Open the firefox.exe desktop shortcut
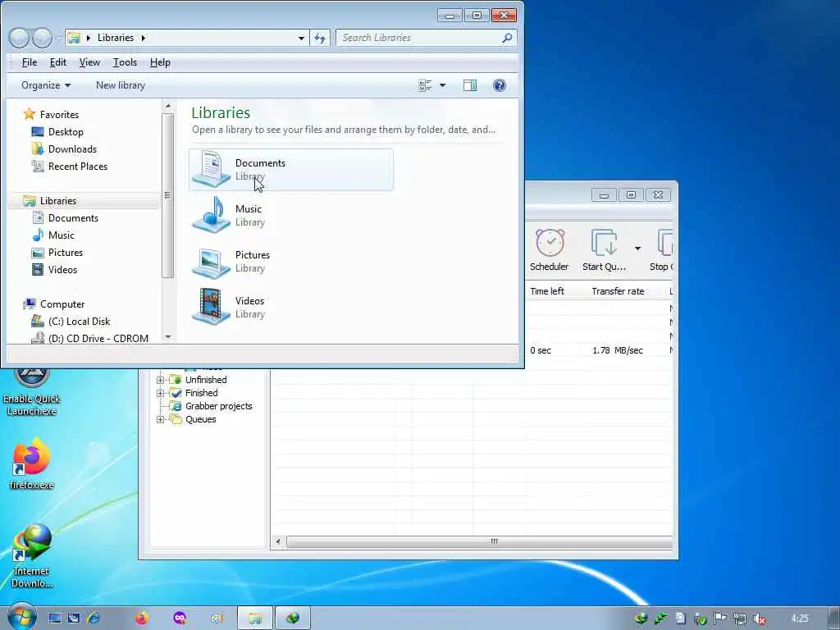 [32, 464]
